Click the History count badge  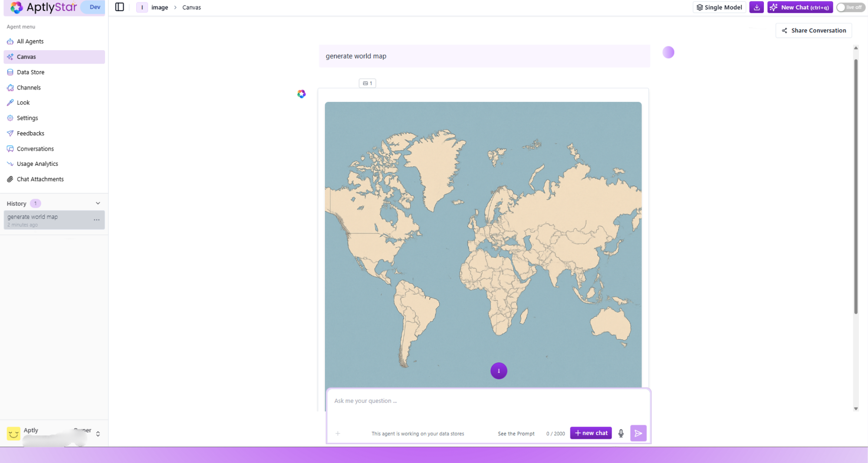point(36,203)
